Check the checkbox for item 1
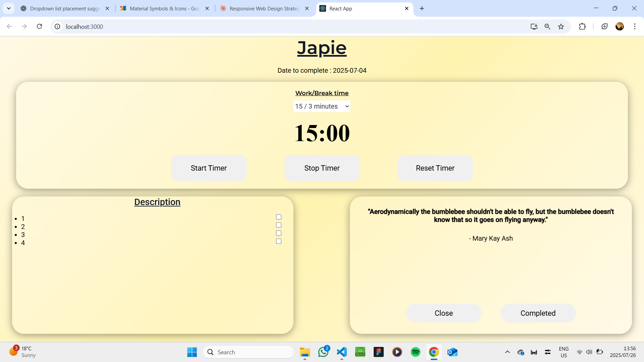This screenshot has height=362, width=644. click(278, 217)
